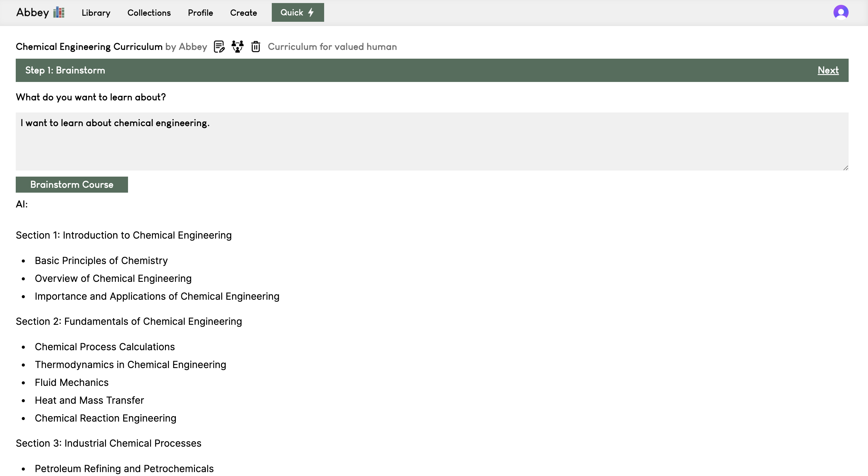
Task: Click the 'Curriculum for valued human' description
Action: click(332, 47)
